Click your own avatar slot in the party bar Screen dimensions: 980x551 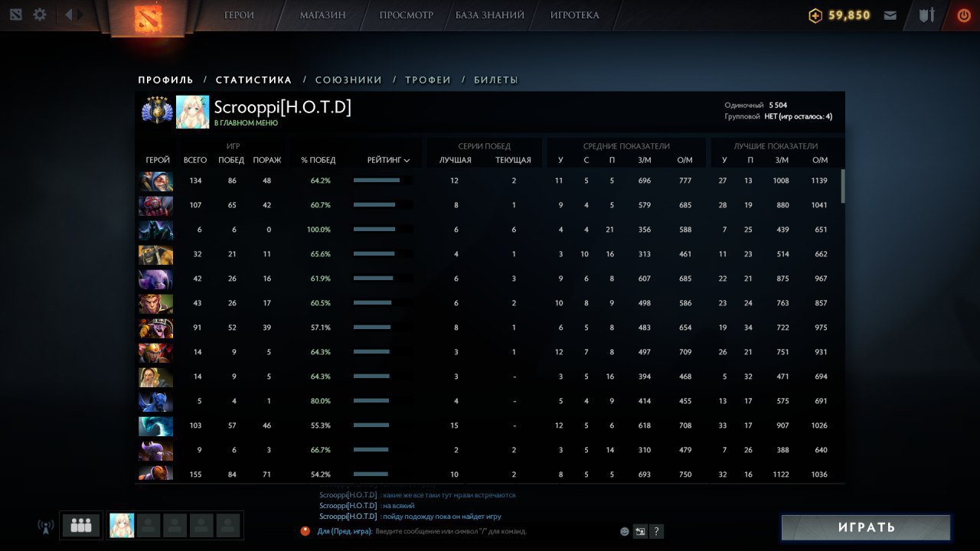pyautogui.click(x=122, y=526)
